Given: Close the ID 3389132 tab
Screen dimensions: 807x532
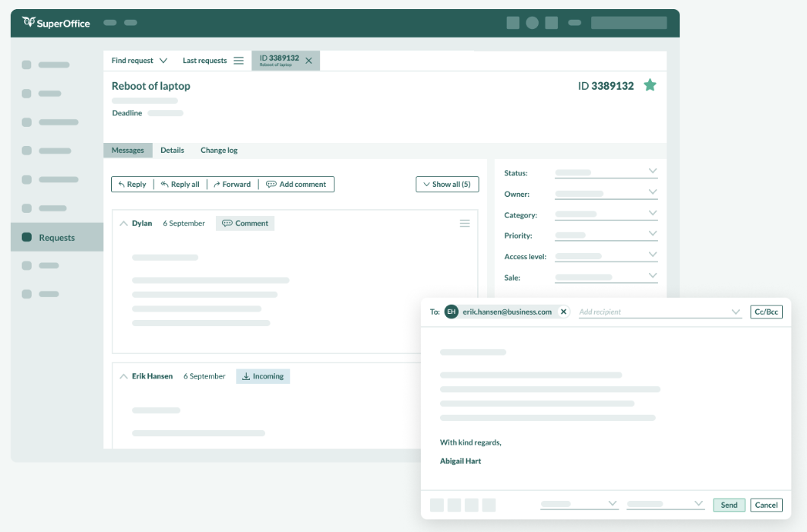Looking at the screenshot, I should pos(309,61).
